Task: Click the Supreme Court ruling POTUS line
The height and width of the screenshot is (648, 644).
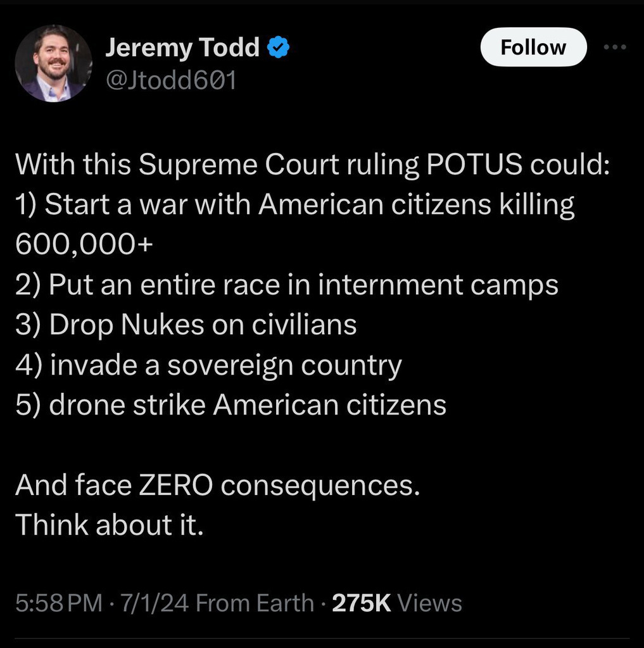Action: coord(313,165)
